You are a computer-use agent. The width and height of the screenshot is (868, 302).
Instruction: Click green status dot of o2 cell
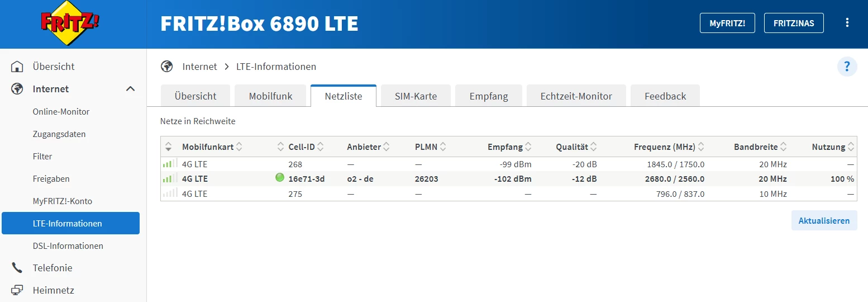point(280,178)
